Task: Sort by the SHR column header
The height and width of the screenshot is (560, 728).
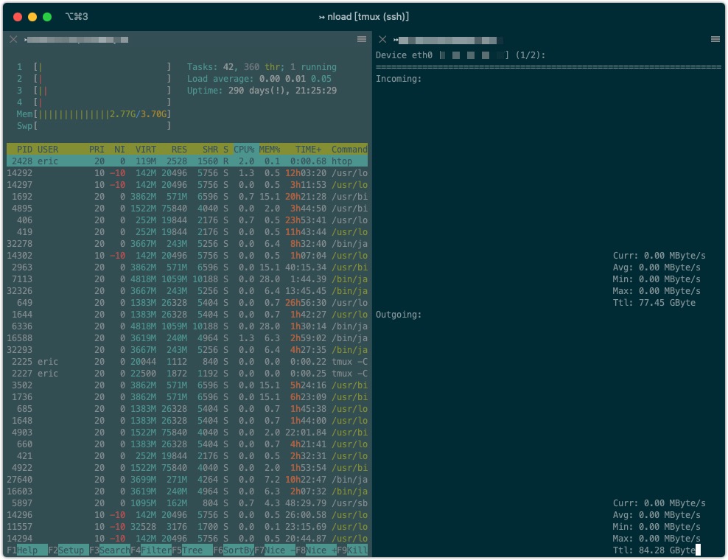Action: click(210, 150)
